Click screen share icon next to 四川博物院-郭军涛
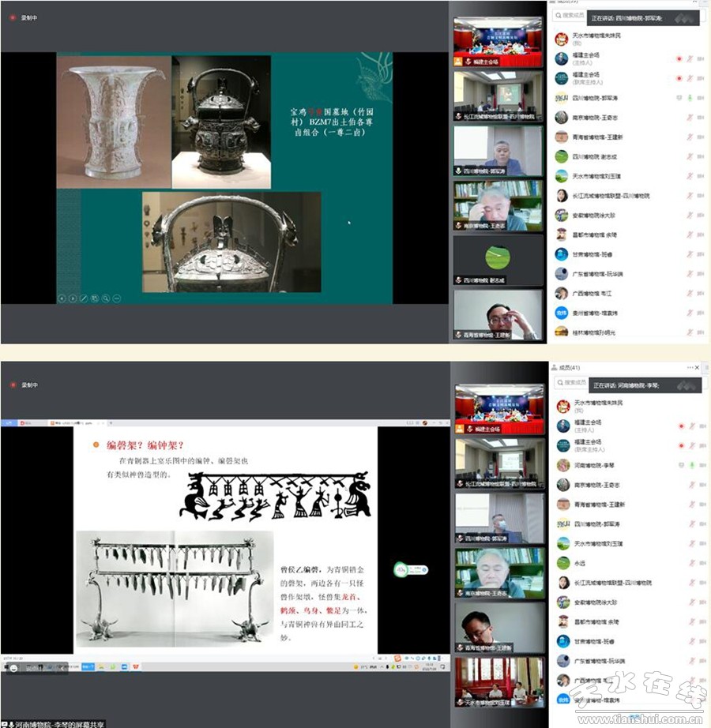The width and height of the screenshot is (711, 728). [x=679, y=98]
